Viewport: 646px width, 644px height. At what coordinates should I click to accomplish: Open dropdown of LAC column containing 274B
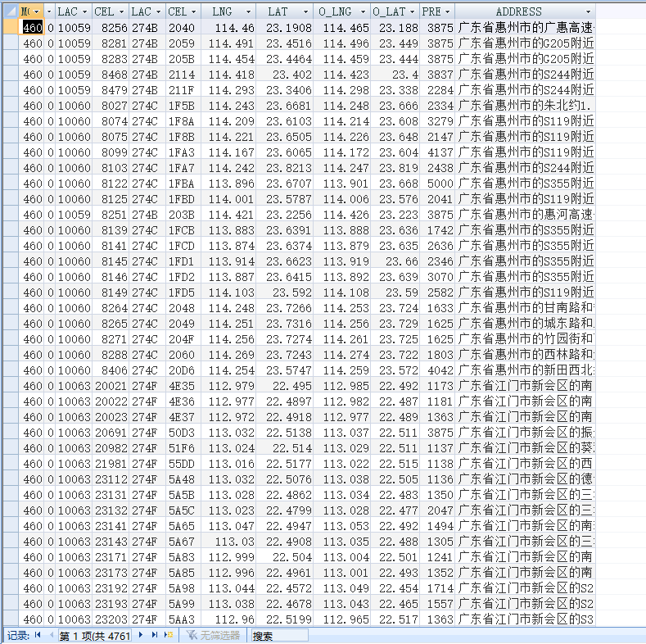[x=158, y=12]
